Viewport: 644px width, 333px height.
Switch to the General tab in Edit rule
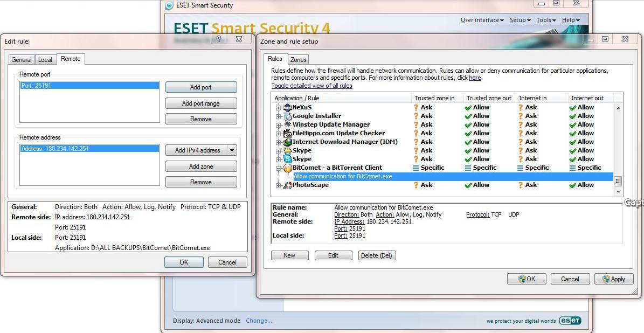coord(22,59)
